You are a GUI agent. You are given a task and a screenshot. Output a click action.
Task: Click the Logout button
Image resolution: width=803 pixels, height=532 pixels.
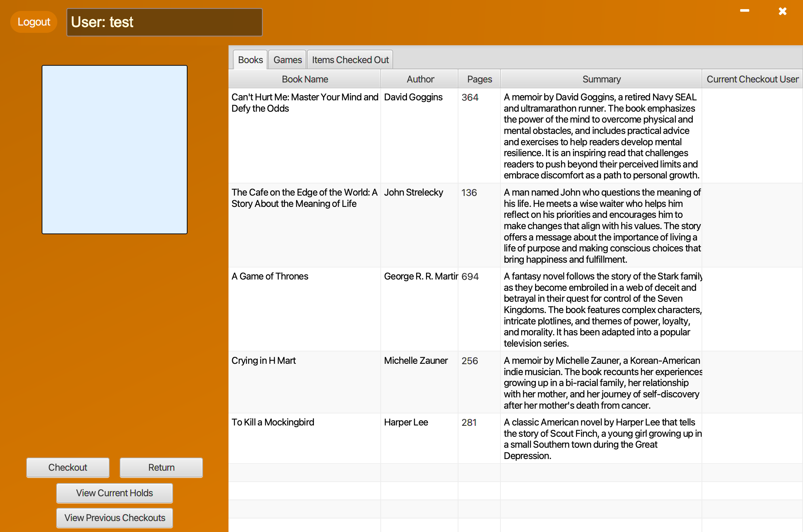(x=33, y=22)
